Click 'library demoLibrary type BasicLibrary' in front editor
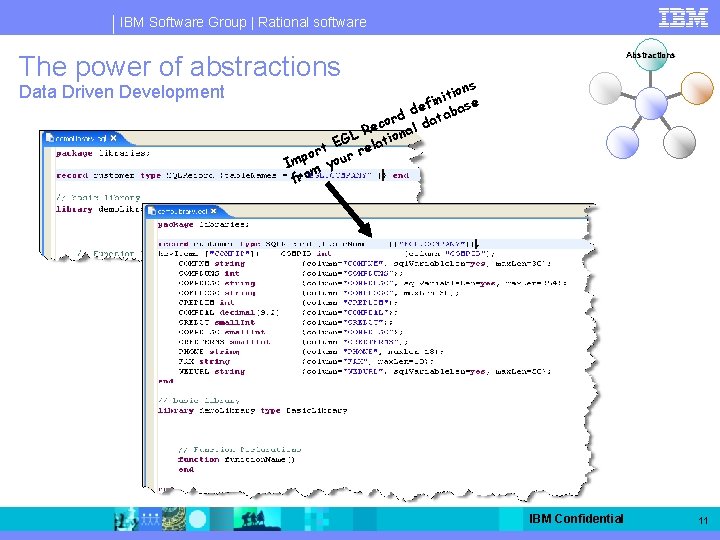The width and height of the screenshot is (720, 540). point(253,411)
